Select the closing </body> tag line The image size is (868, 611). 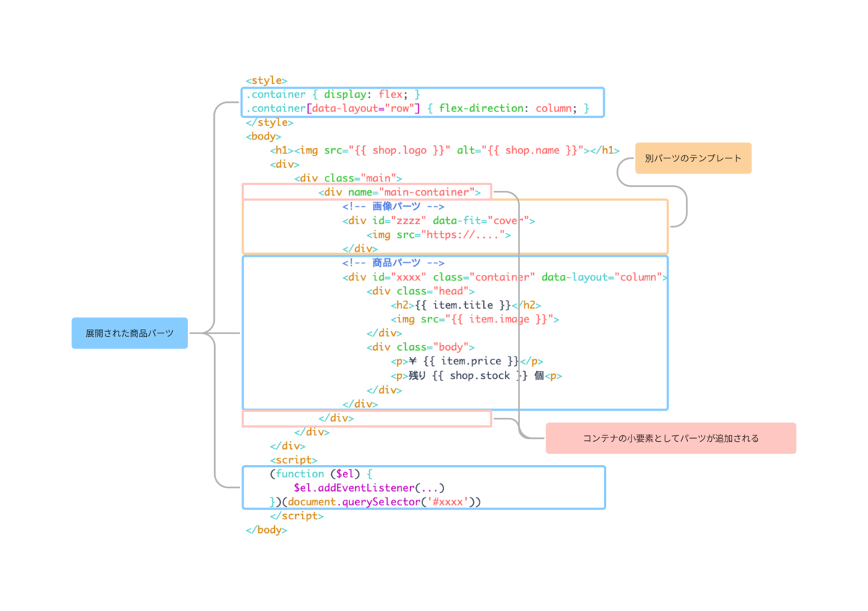267,530
